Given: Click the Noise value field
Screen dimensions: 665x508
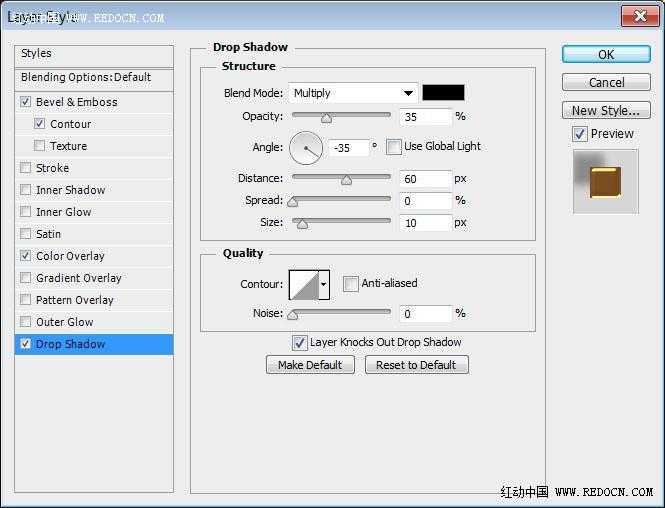Looking at the screenshot, I should 426,314.
